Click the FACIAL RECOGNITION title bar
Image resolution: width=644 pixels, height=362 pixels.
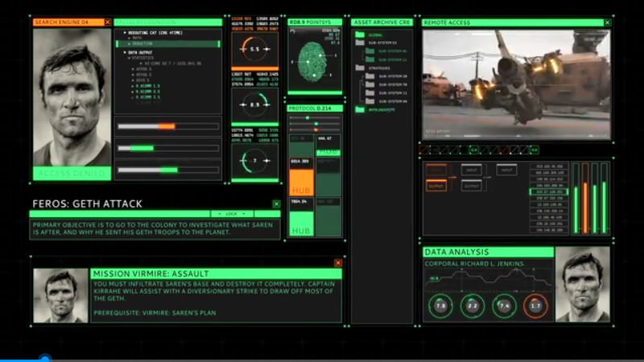point(168,23)
